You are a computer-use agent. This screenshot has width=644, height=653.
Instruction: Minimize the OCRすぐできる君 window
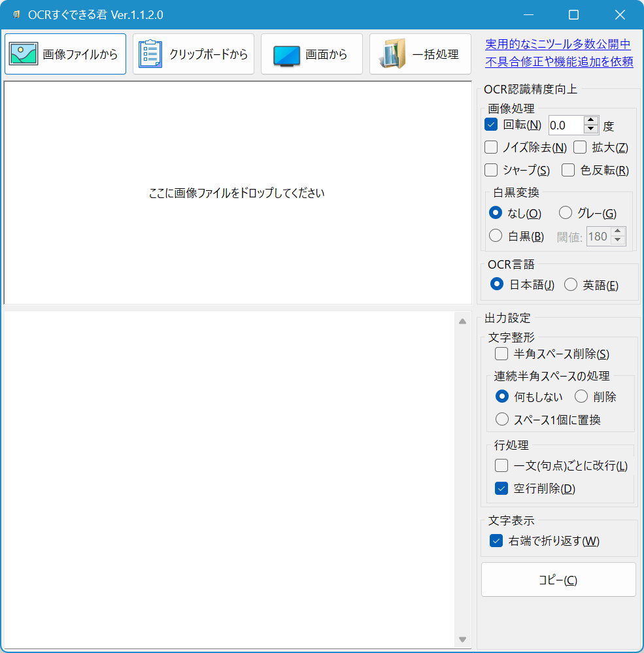529,15
